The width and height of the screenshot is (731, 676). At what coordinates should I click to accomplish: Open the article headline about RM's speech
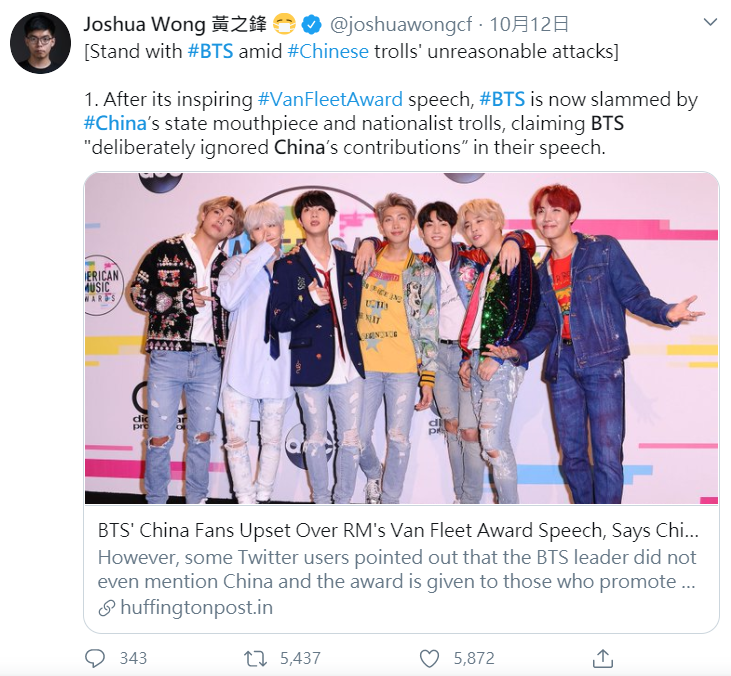pyautogui.click(x=398, y=531)
